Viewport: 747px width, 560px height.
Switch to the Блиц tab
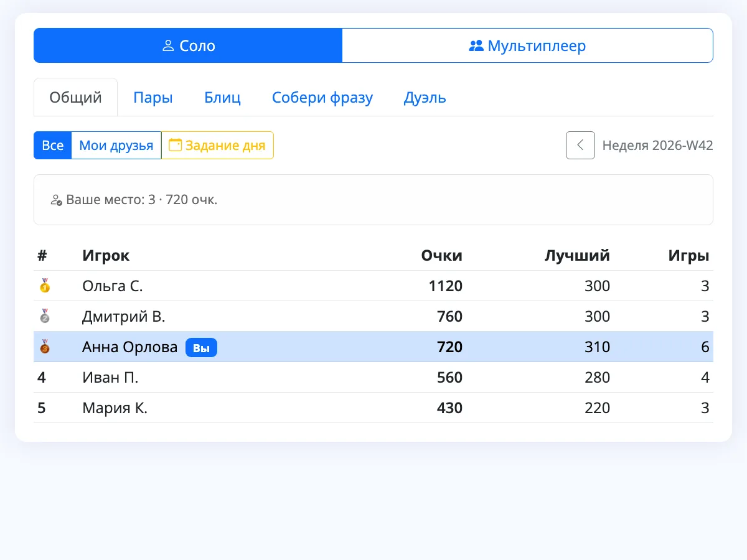(x=222, y=97)
